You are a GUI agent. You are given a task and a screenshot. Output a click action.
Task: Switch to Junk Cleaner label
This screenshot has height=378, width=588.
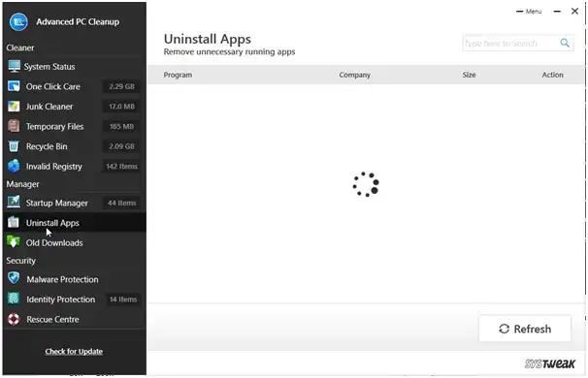49,107
